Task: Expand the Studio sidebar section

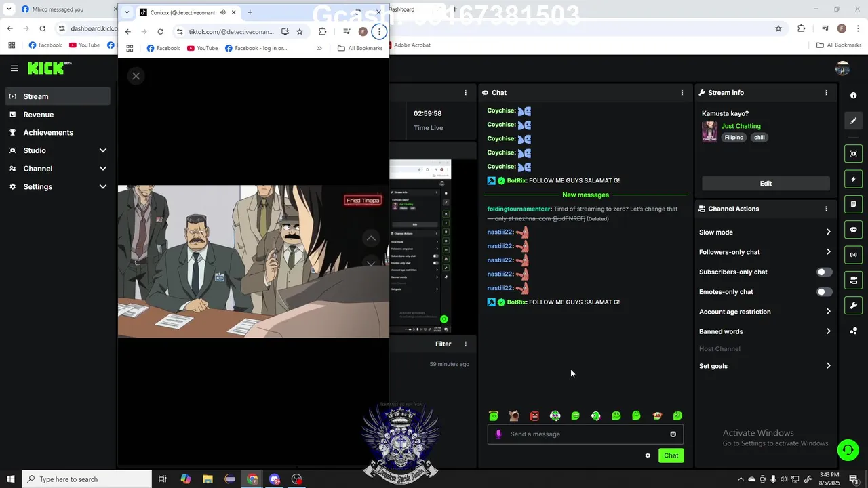Action: coord(58,150)
